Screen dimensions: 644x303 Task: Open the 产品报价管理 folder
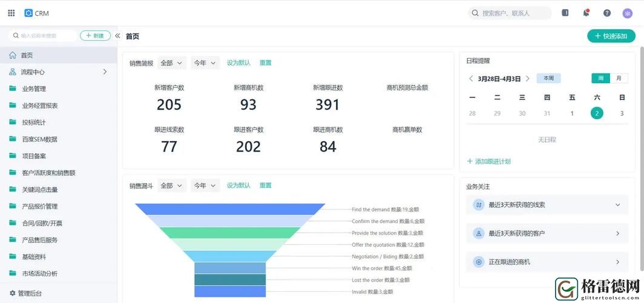pos(13,206)
